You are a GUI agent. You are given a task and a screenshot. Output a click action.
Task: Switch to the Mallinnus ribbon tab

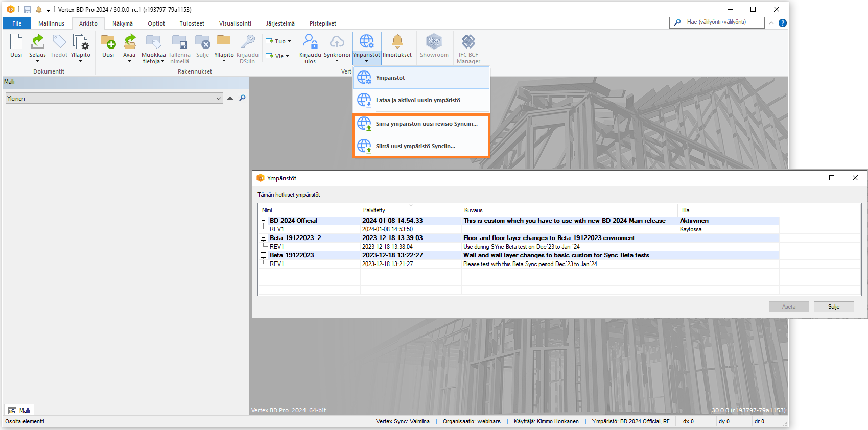click(51, 23)
